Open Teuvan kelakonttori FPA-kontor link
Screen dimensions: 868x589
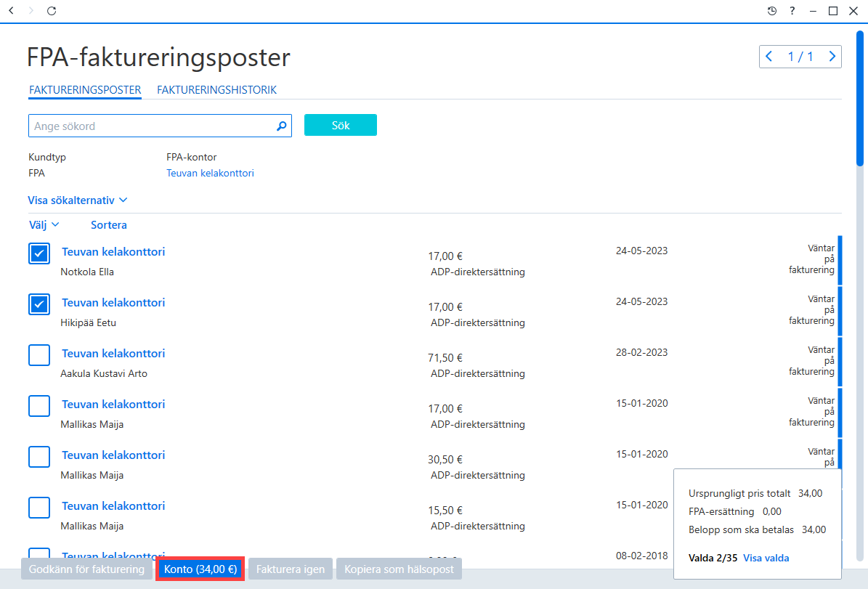coord(211,174)
